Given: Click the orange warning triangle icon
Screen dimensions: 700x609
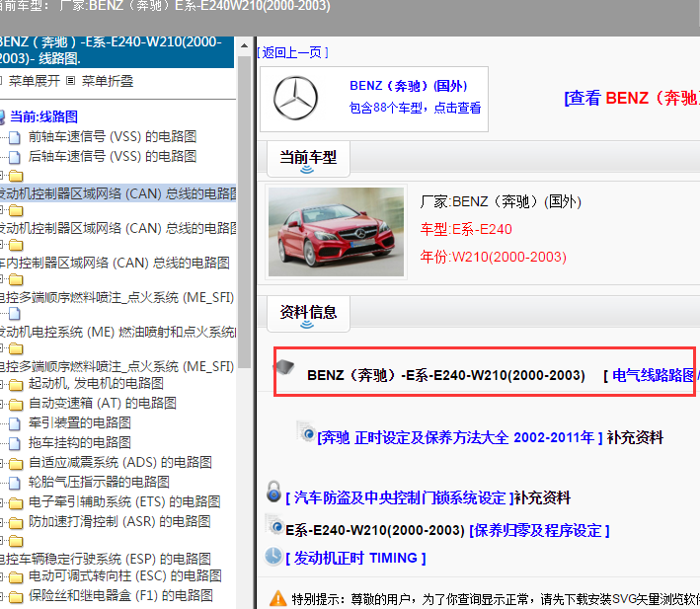Looking at the screenshot, I should point(277,598).
